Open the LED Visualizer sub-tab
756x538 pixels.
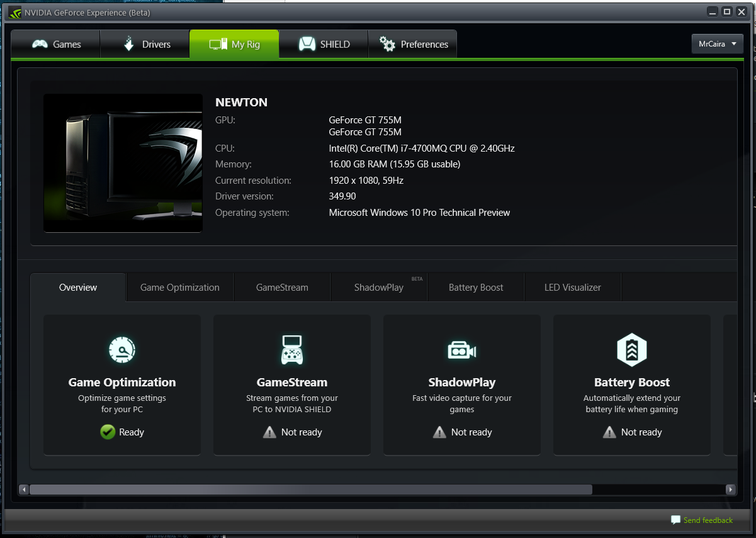[573, 287]
